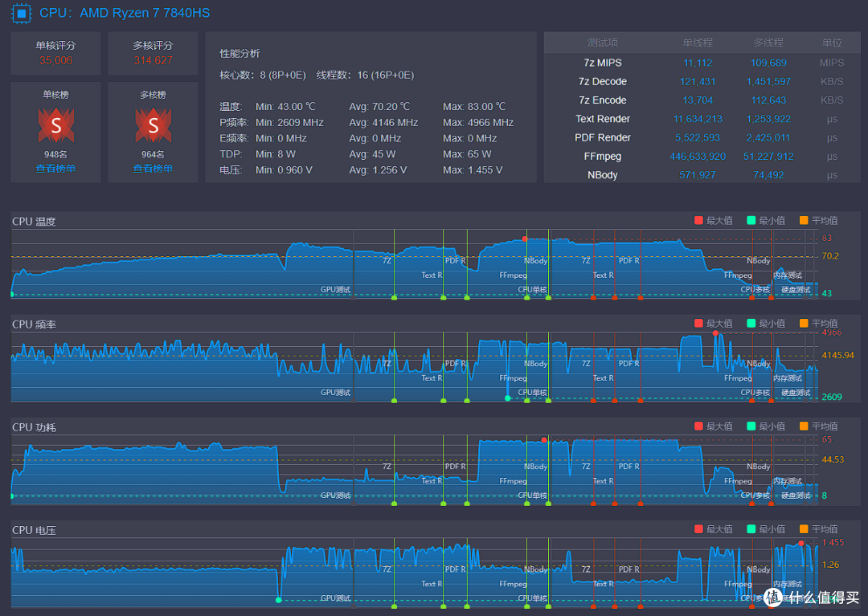Click the CPU chip icon beside the title

pyautogui.click(x=22, y=14)
